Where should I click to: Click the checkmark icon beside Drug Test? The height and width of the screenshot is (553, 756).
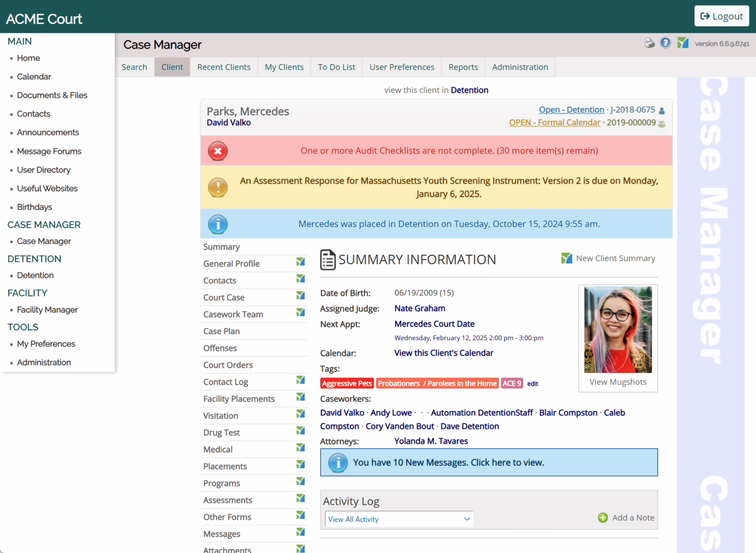(301, 431)
